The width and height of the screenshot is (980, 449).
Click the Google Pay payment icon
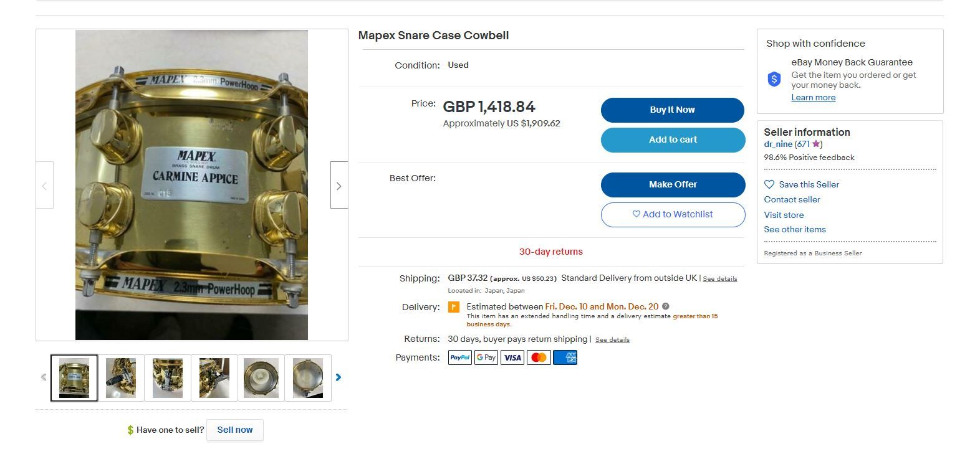coord(486,357)
